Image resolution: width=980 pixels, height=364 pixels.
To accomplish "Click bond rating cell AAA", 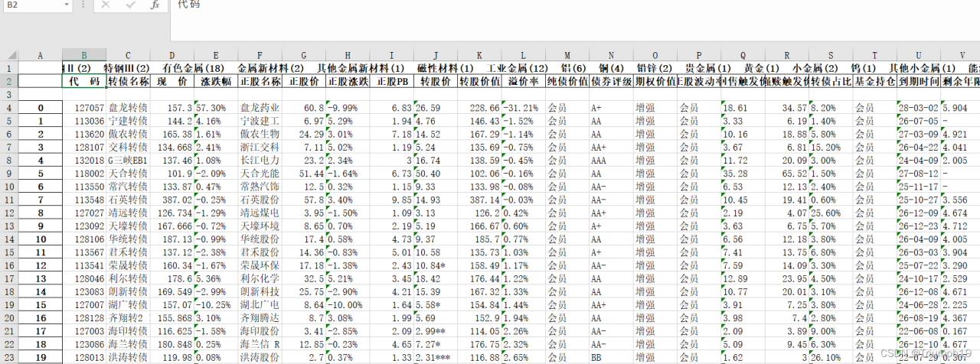I will click(x=612, y=161).
